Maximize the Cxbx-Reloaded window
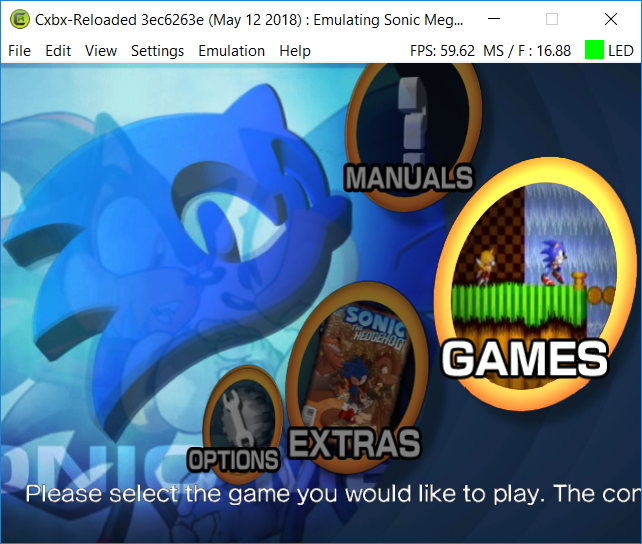 (x=552, y=19)
